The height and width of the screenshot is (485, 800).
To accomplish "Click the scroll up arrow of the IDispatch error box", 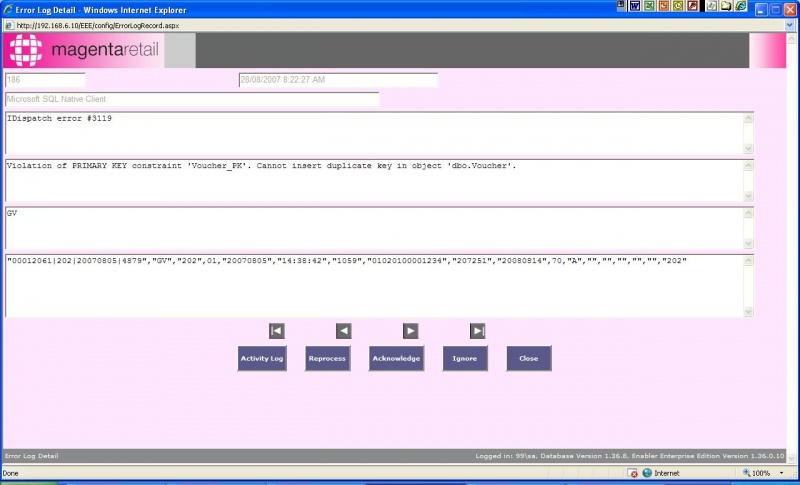I will click(748, 118).
